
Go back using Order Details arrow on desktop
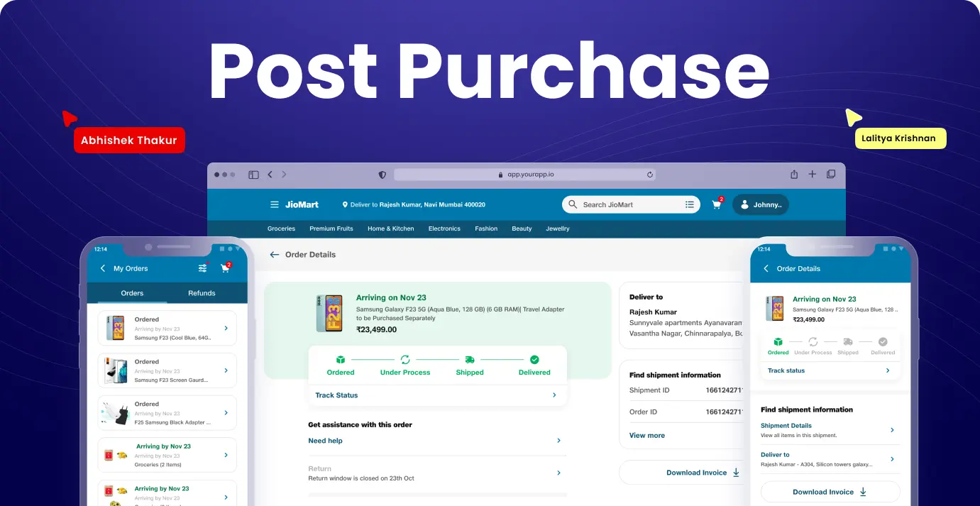click(275, 255)
